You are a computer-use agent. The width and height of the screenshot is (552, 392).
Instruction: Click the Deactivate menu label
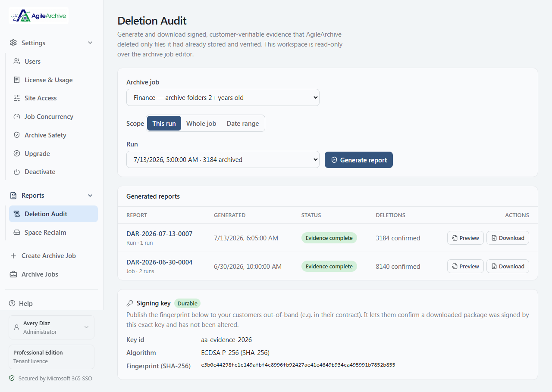tap(40, 172)
